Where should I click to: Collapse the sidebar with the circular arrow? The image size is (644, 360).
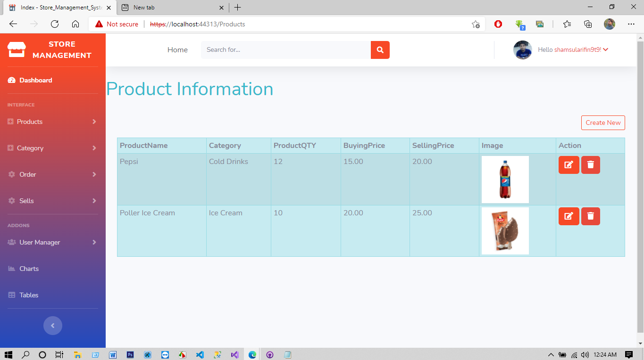(52, 325)
